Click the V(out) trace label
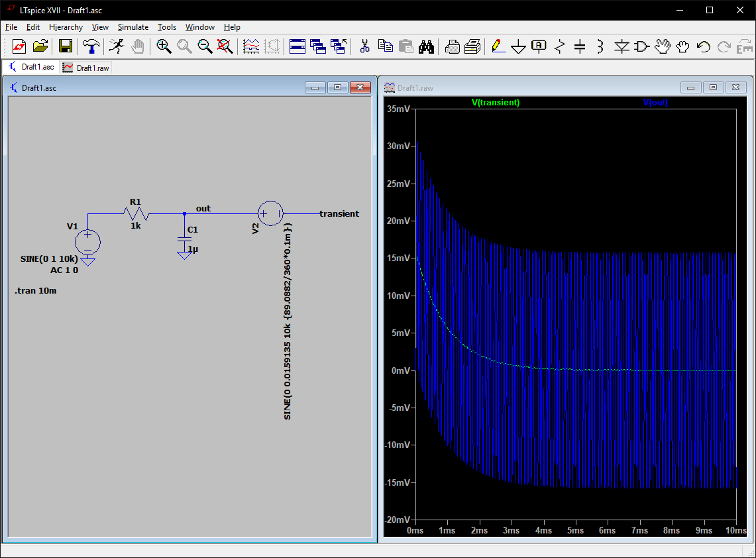Screen dimensions: 756x558 pyautogui.click(x=655, y=103)
